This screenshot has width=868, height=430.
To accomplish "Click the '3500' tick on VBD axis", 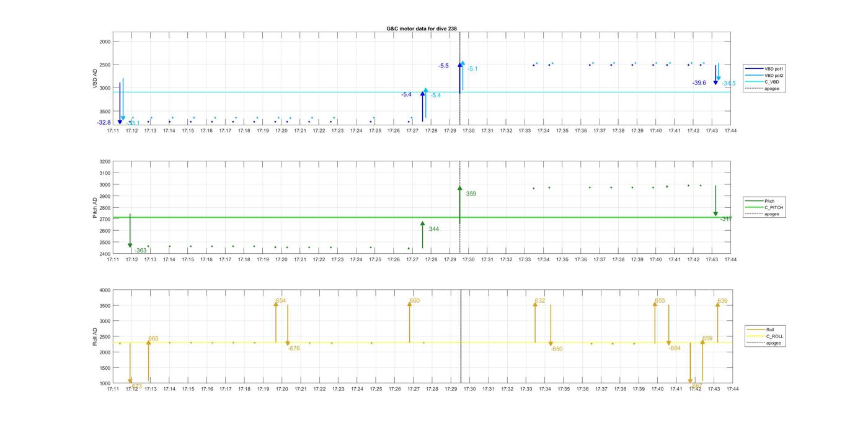I will [105, 111].
